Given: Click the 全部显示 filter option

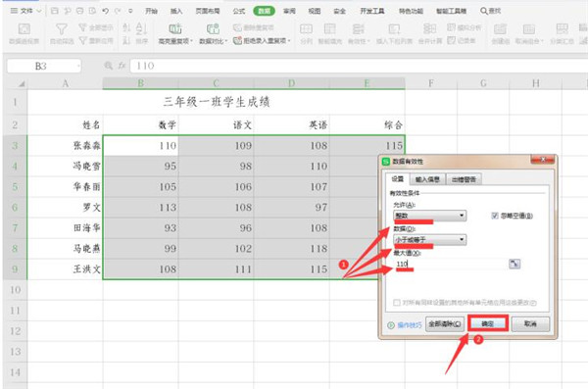Looking at the screenshot, I should (x=96, y=27).
